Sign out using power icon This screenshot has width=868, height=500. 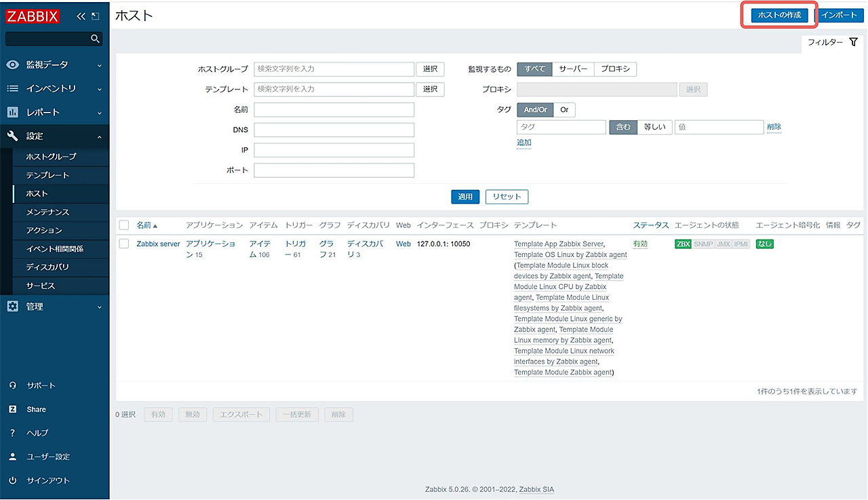(12, 480)
